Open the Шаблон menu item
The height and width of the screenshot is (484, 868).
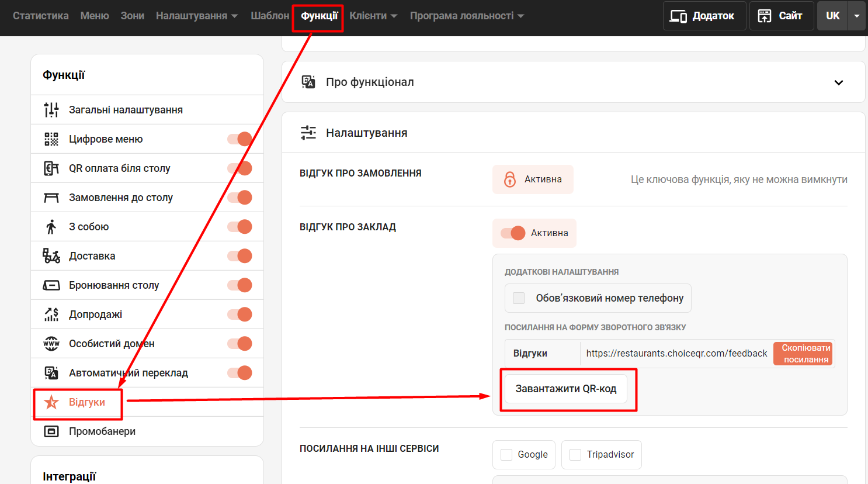click(270, 16)
